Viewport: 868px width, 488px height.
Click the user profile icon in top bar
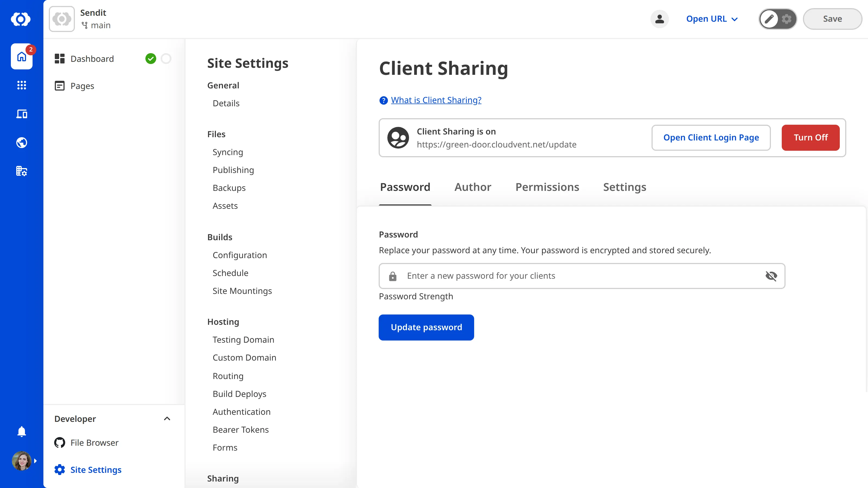pyautogui.click(x=659, y=19)
